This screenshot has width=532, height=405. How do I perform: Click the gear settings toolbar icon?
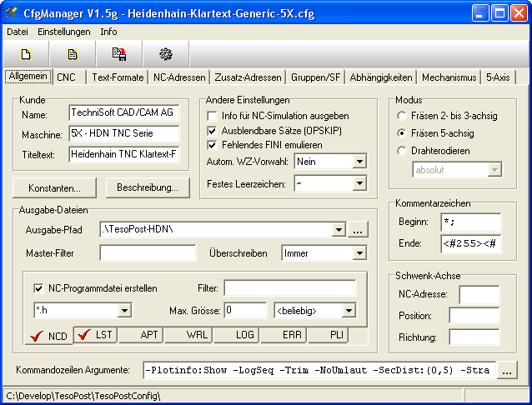click(165, 54)
